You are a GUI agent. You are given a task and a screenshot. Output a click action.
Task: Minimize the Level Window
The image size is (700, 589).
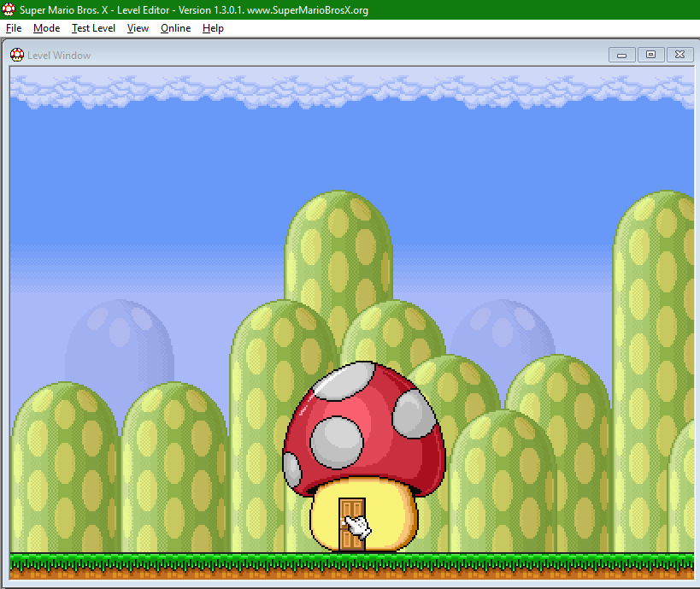click(x=622, y=55)
